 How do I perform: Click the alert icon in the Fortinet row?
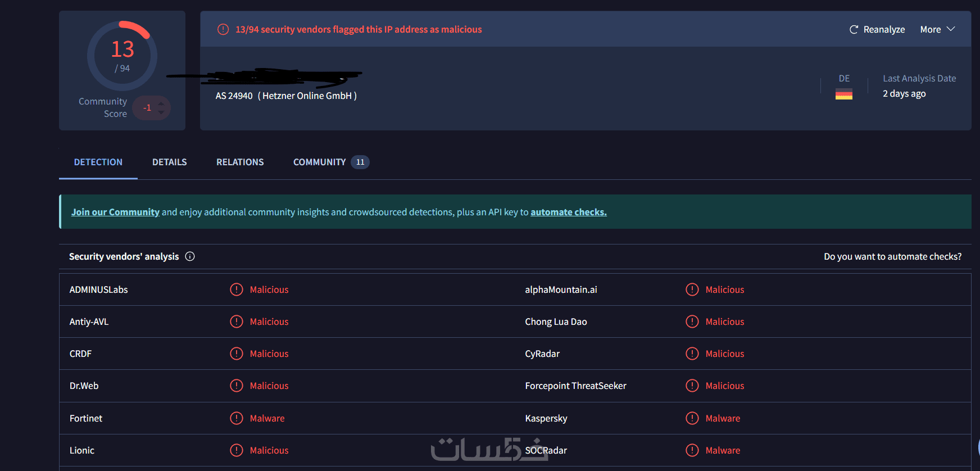237,418
